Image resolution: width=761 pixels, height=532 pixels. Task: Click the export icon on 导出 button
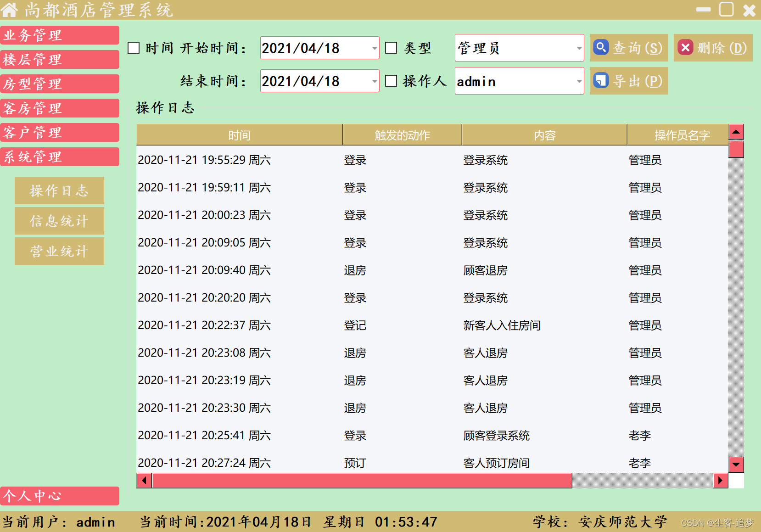pos(601,80)
